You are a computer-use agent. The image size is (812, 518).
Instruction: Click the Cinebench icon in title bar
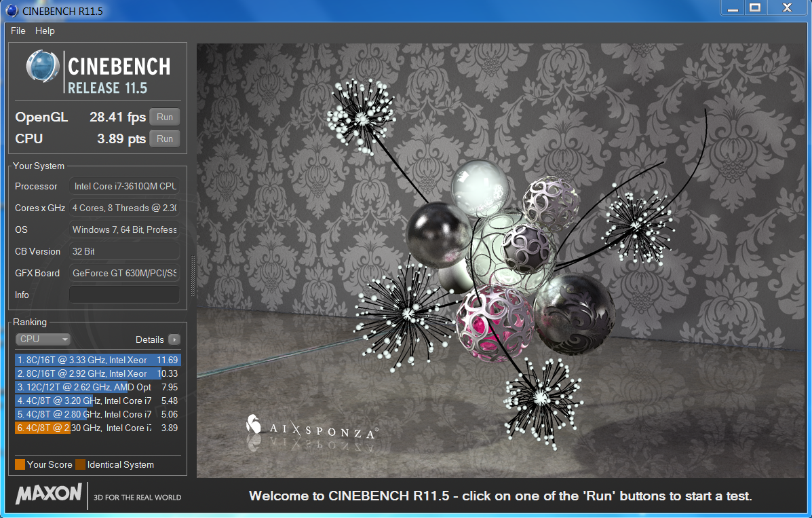click(x=12, y=10)
